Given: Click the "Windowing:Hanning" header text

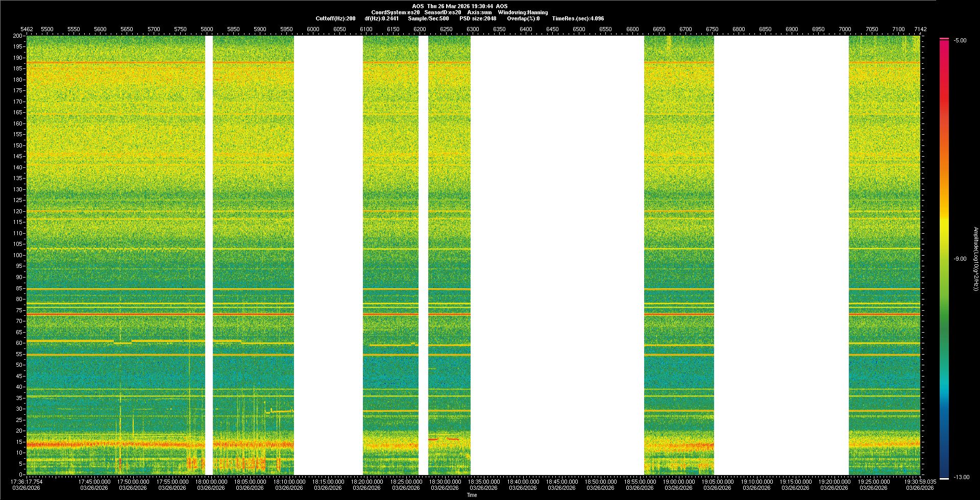Looking at the screenshot, I should [x=523, y=12].
